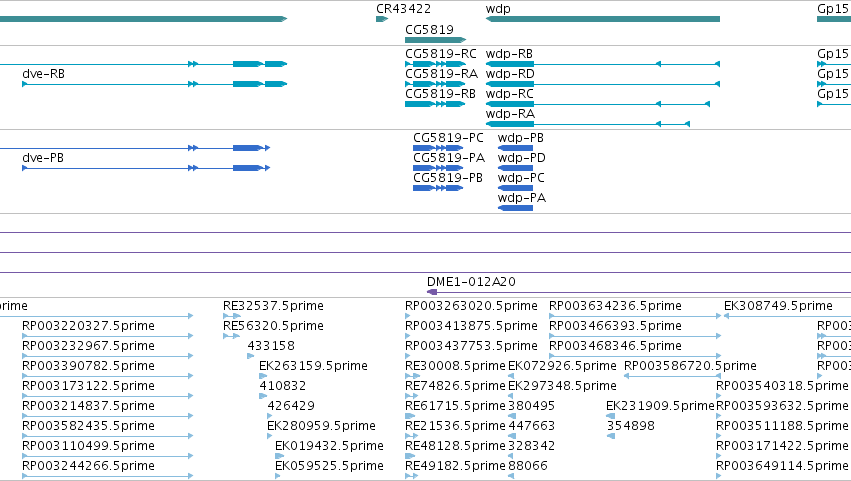Click the wdp-PD CDS label
This screenshot has width=851, height=481.
[522, 157]
